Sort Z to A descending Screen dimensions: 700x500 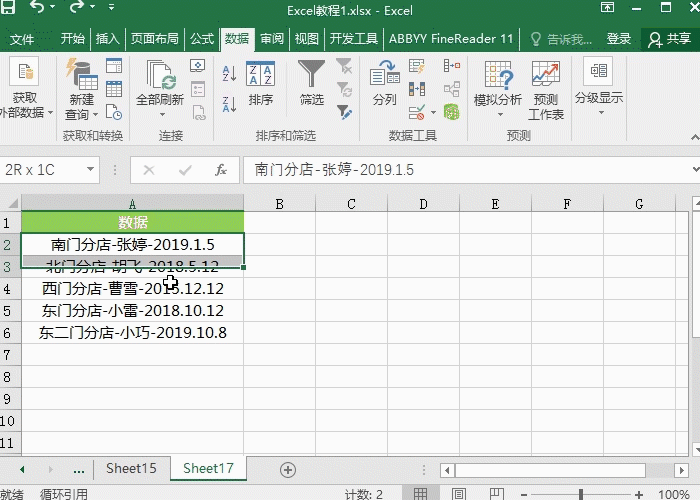[229, 104]
